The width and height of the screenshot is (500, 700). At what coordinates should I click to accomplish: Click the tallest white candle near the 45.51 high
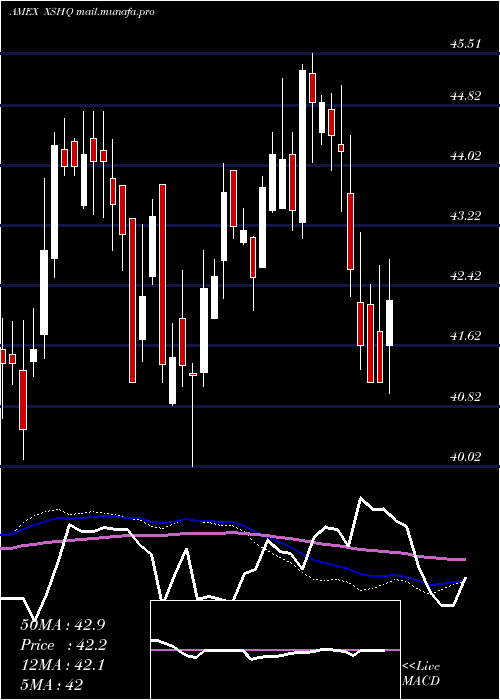point(303,146)
